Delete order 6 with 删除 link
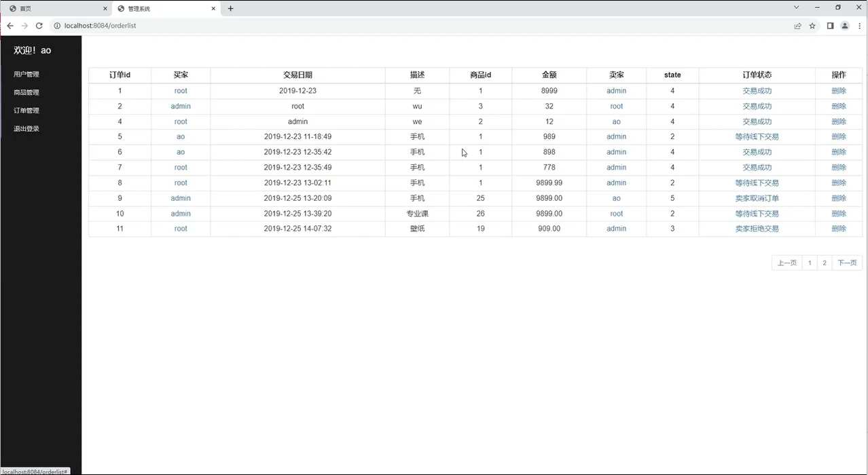This screenshot has height=475, width=868. tap(839, 152)
